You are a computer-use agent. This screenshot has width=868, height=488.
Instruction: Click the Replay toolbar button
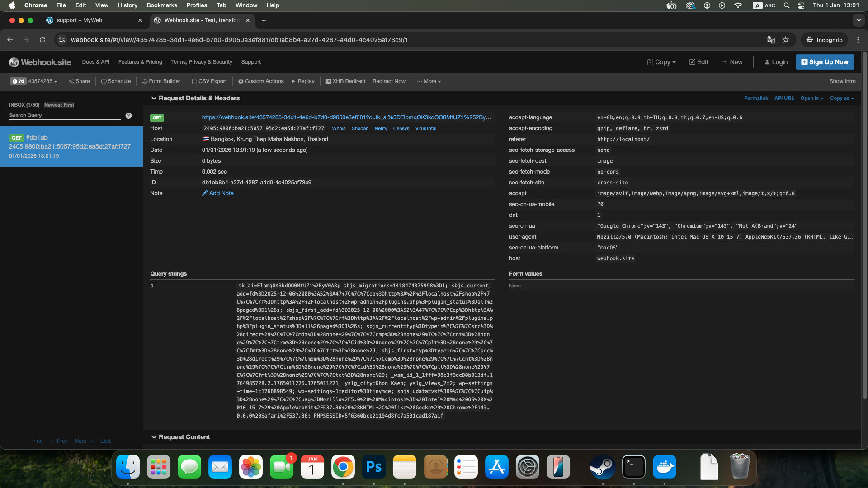[303, 81]
